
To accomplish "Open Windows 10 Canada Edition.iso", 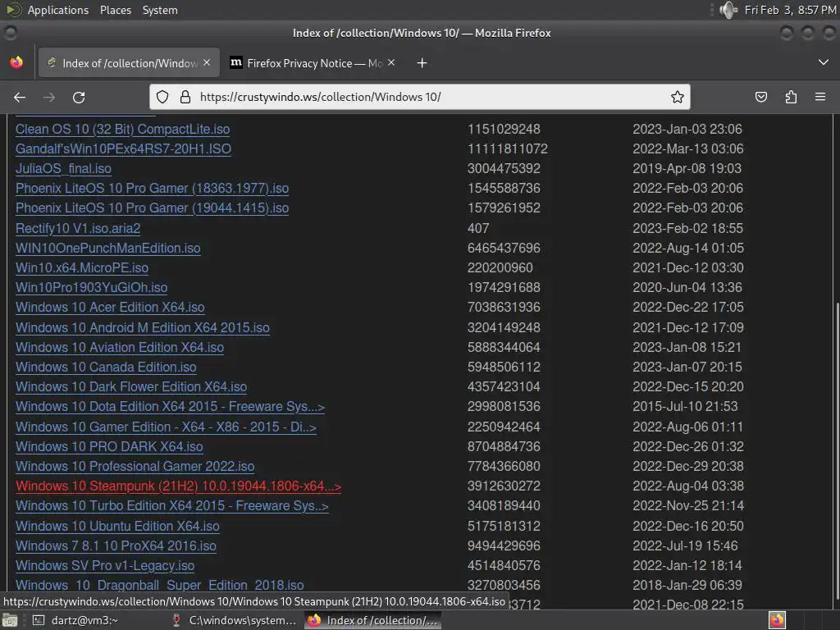I will pyautogui.click(x=106, y=367).
